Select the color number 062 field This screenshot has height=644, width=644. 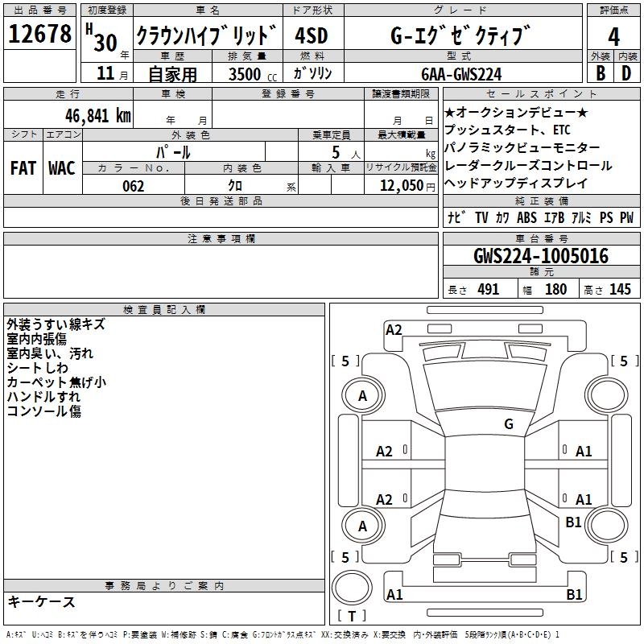133,186
